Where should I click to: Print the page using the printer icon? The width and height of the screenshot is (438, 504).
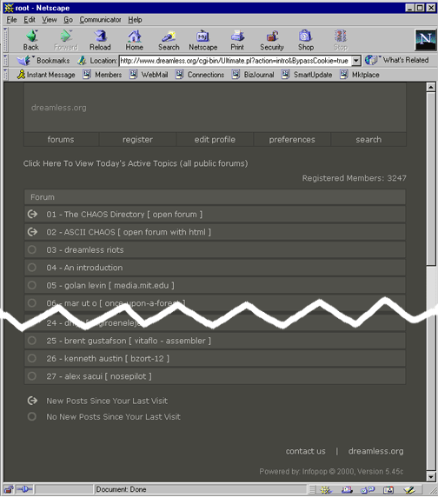coord(237,36)
